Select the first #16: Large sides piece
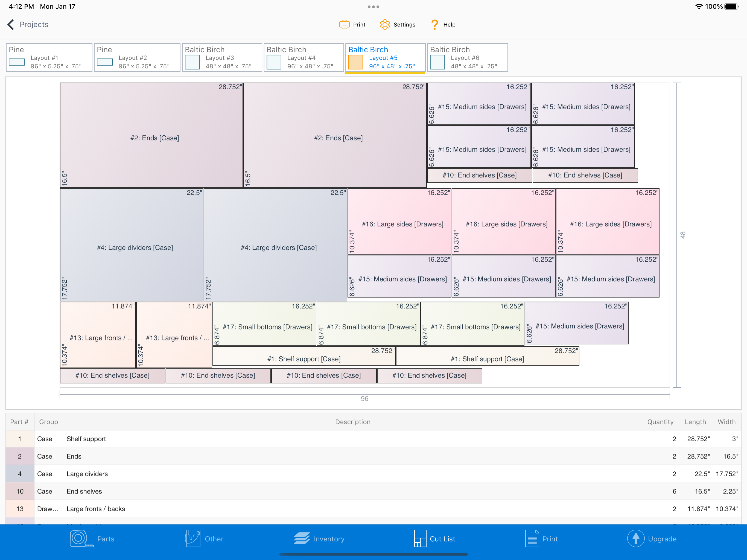This screenshot has width=747, height=560. [x=399, y=221]
